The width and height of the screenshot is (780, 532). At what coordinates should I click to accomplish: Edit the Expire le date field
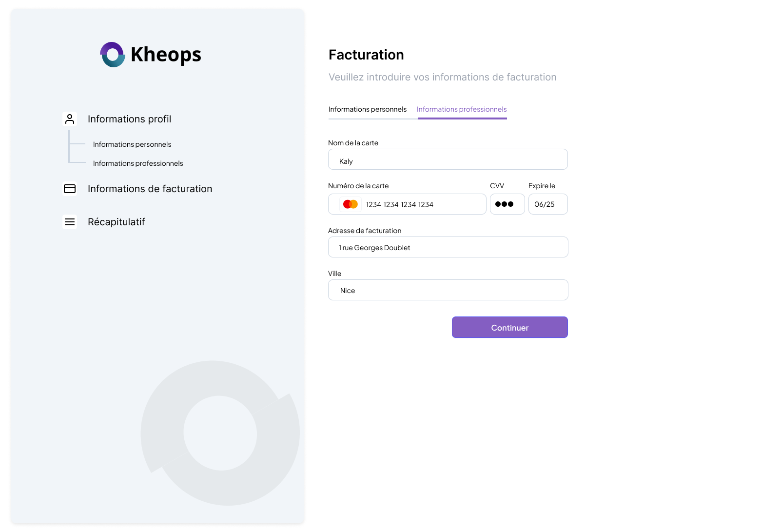click(547, 204)
